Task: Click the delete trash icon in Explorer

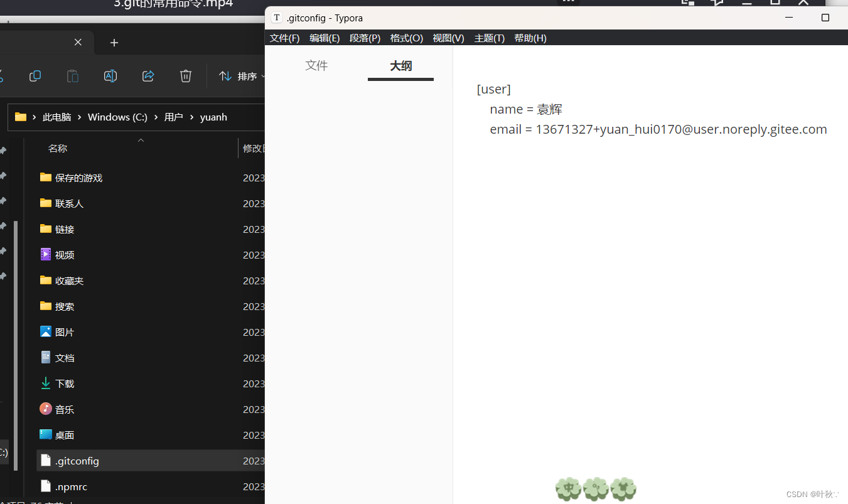Action: (x=186, y=76)
